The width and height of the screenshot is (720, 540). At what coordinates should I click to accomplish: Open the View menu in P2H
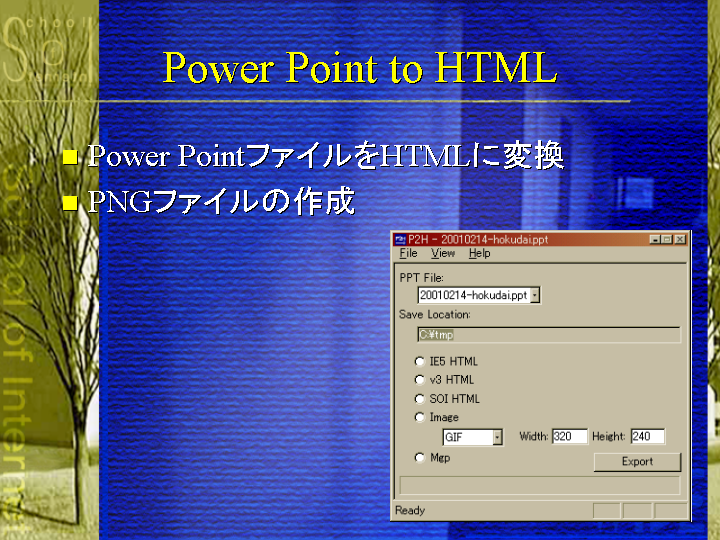tap(443, 253)
